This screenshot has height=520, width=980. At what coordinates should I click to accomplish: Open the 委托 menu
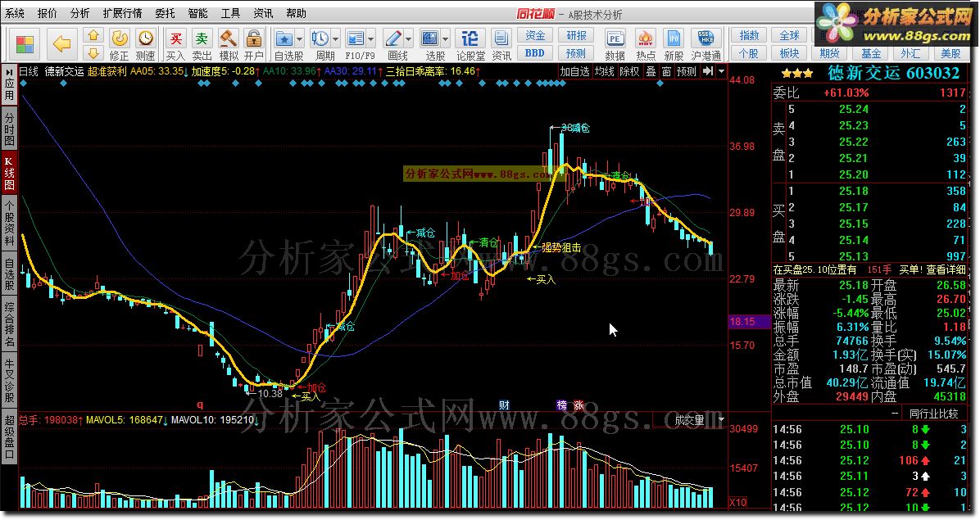(x=165, y=13)
